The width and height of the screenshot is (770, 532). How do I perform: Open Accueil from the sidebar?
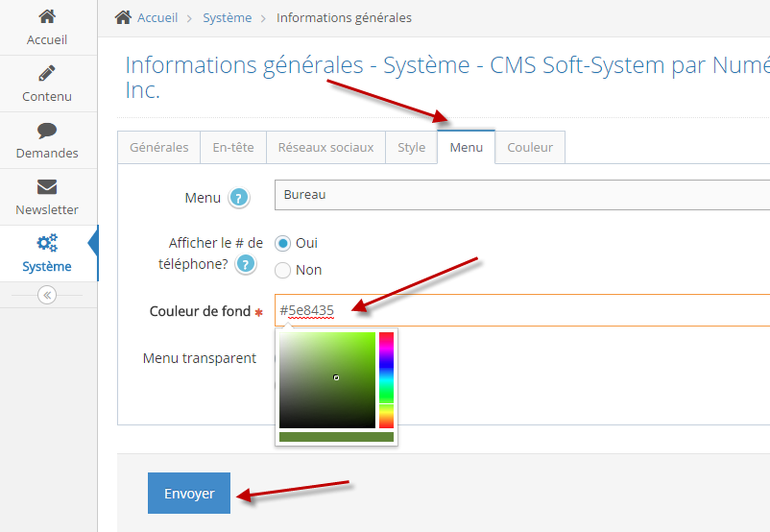coord(47,28)
